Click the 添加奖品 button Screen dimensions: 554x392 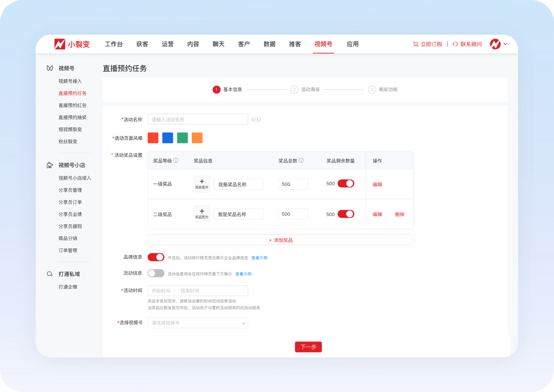click(280, 240)
